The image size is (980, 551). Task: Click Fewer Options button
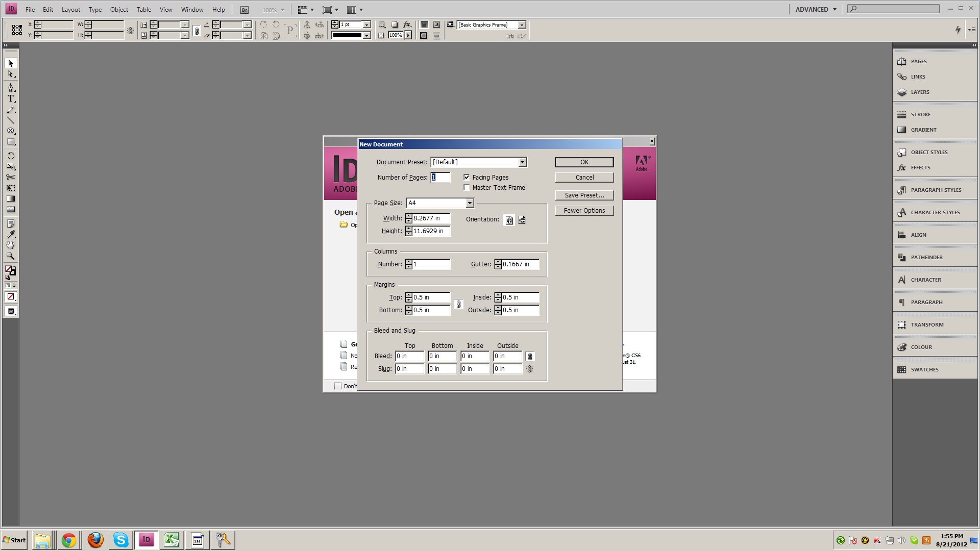(x=584, y=210)
